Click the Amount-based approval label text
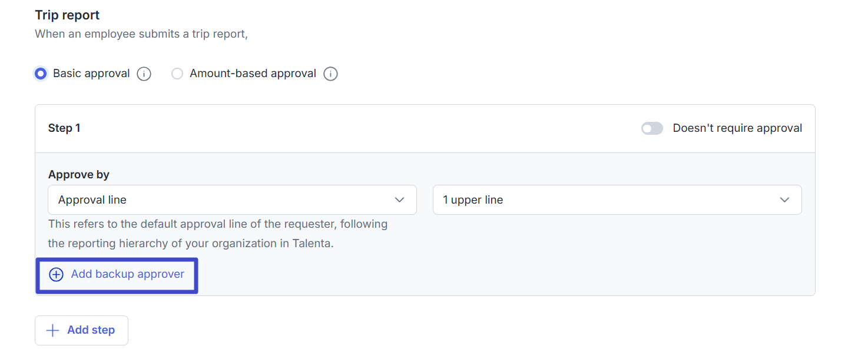 tap(253, 74)
